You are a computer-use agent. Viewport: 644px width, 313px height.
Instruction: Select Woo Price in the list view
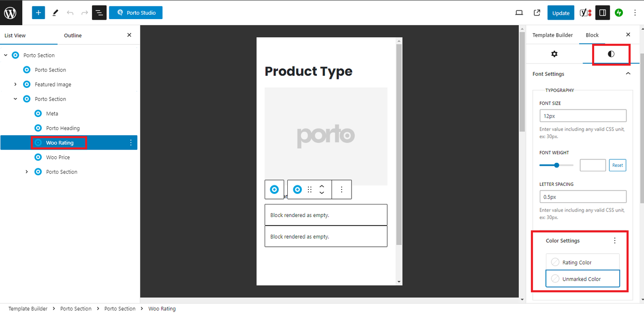58,157
